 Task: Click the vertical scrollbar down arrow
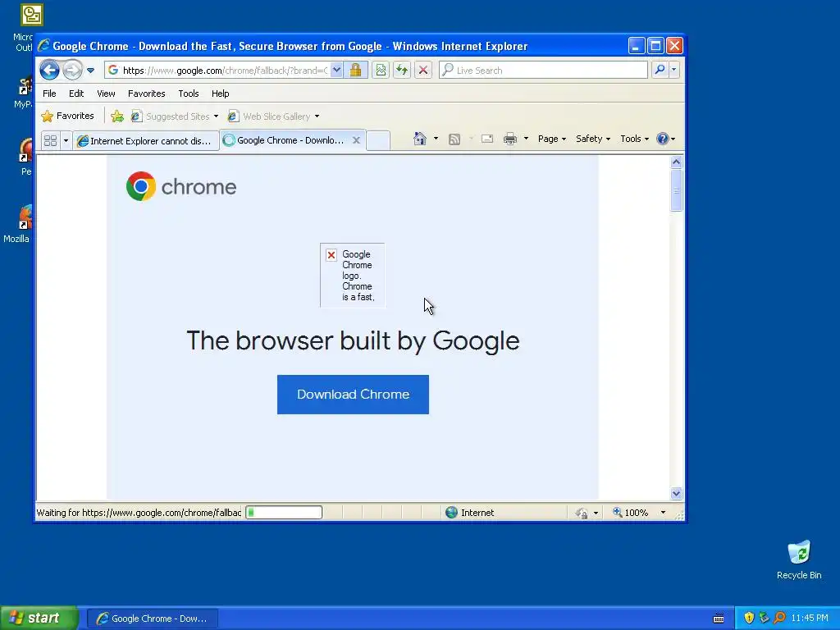point(676,493)
